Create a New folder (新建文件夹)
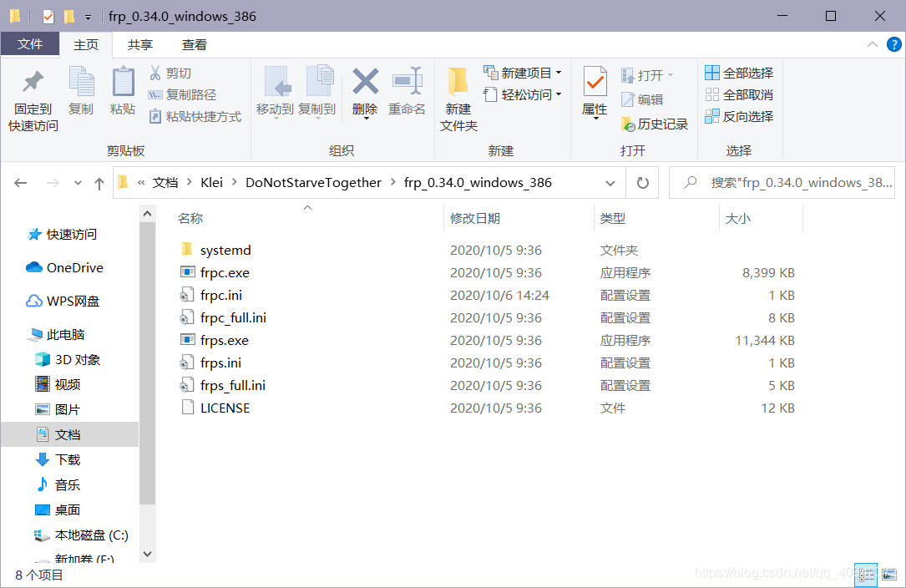 [x=458, y=99]
